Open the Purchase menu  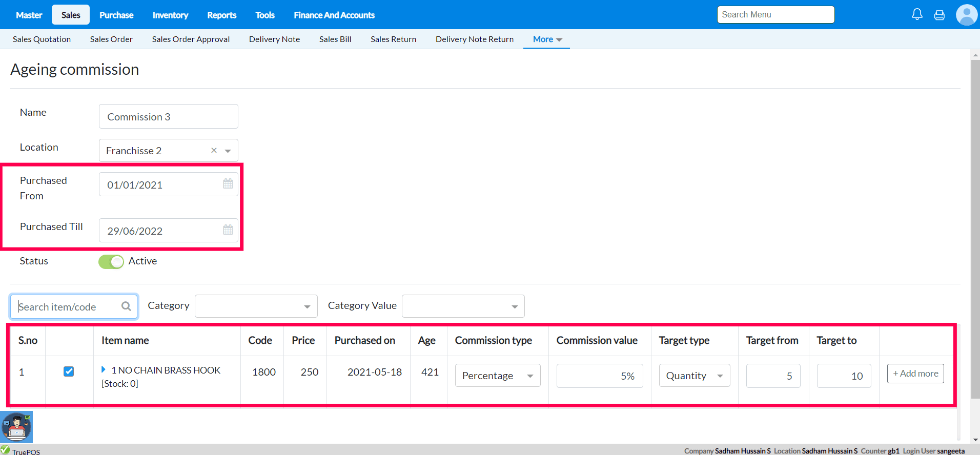116,15
